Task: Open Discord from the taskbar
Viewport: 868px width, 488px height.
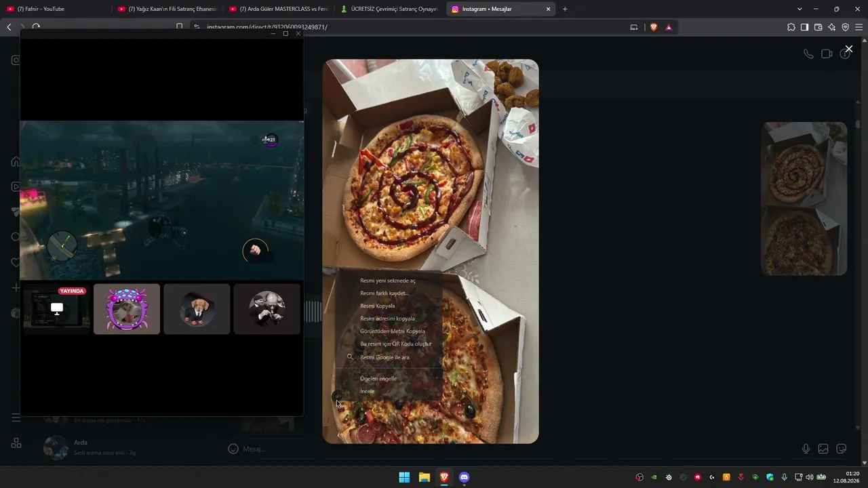Action: pyautogui.click(x=465, y=477)
